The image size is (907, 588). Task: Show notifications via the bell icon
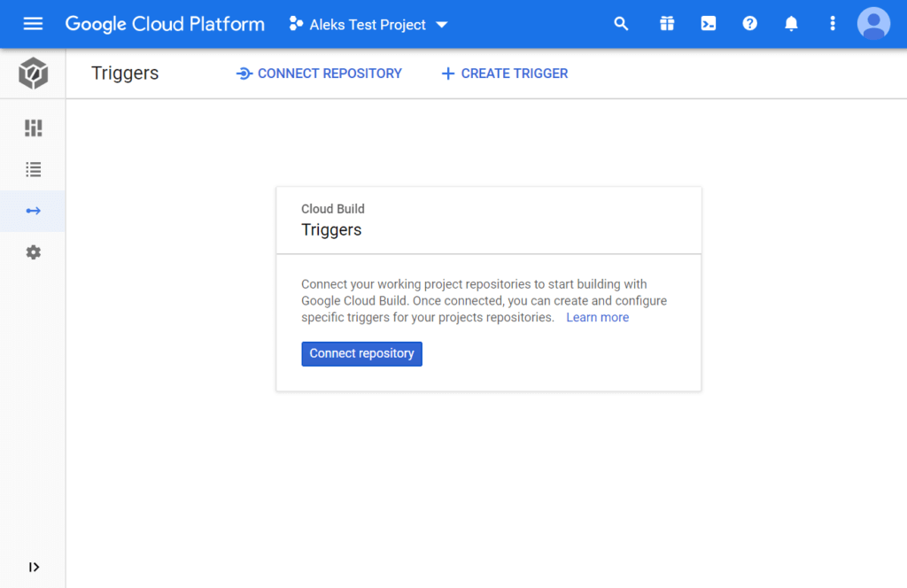tap(791, 24)
